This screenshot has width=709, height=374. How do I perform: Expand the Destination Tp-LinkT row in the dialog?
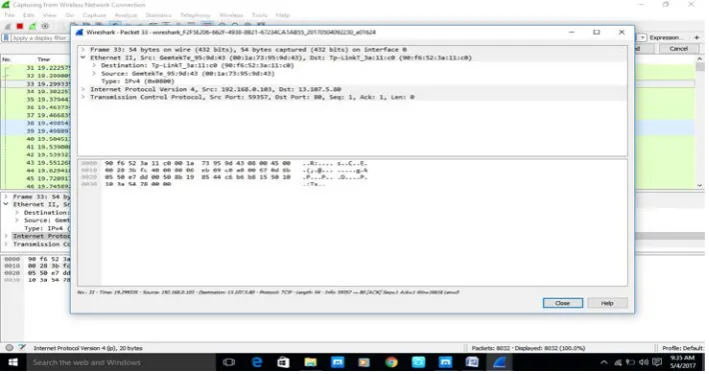(94, 66)
